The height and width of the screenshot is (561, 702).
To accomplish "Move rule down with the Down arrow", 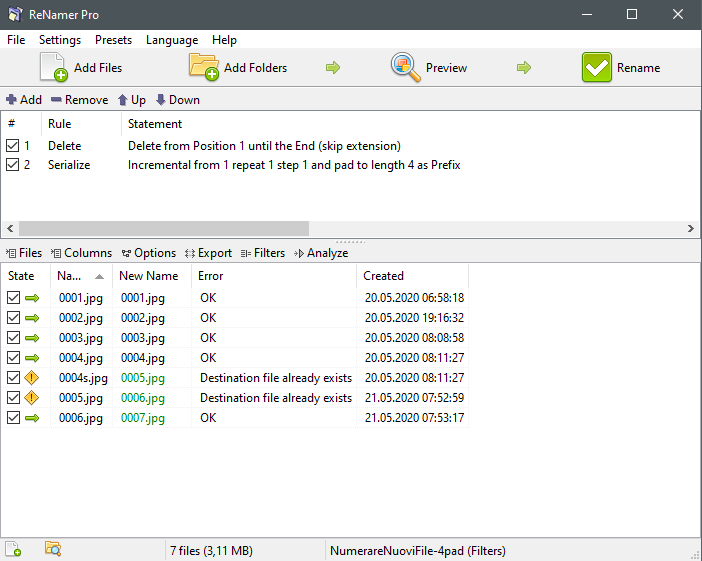I will 161,100.
